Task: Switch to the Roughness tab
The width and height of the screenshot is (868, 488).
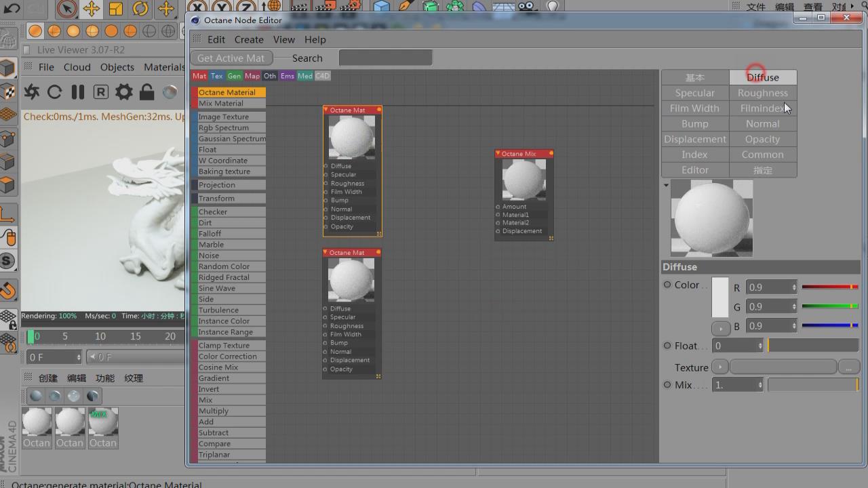Action: pyautogui.click(x=763, y=93)
